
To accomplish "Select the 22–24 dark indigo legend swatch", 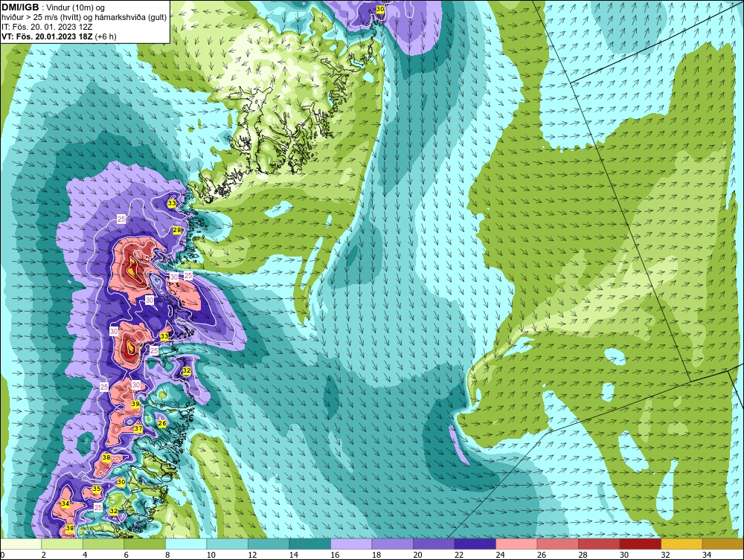I will click(x=475, y=544).
